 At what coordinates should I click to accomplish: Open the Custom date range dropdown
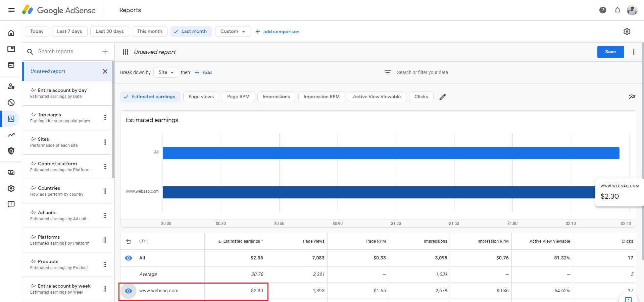tap(233, 32)
